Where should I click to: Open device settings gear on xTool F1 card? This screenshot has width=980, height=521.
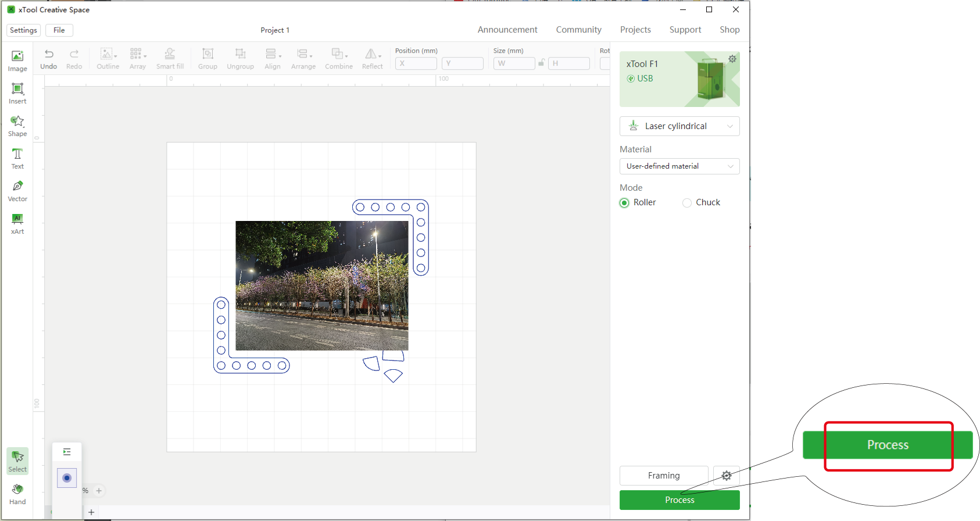coord(732,59)
